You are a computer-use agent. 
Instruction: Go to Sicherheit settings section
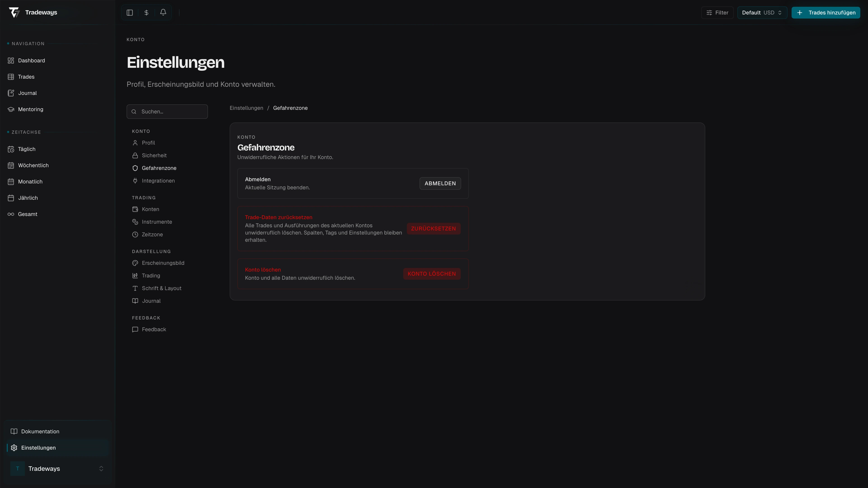[x=154, y=155]
